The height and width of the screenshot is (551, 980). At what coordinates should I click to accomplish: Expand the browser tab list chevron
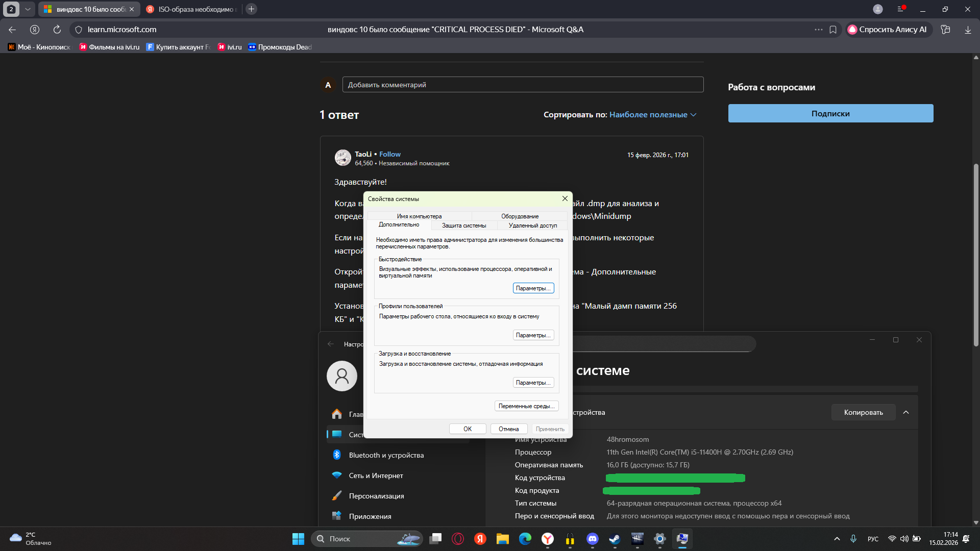point(28,9)
